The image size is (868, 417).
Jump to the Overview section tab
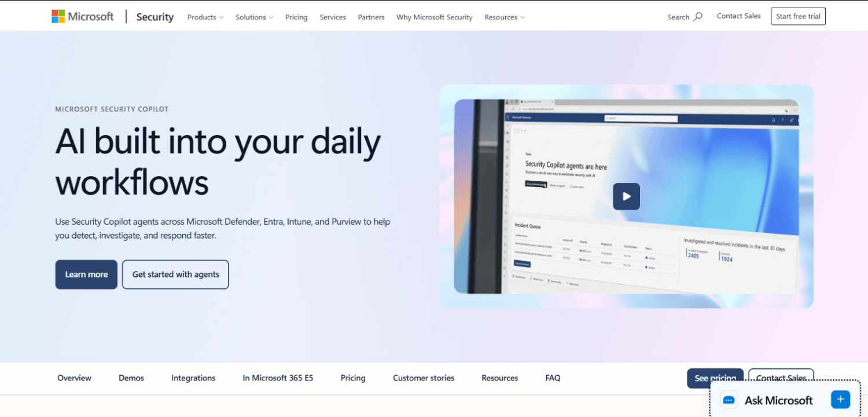(74, 378)
